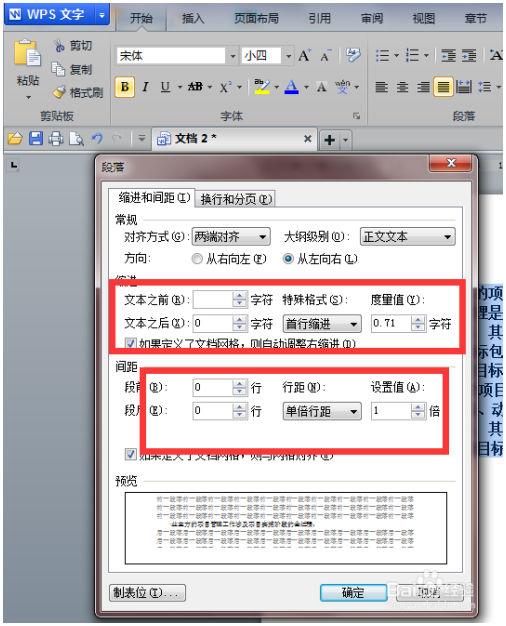Expand the 首行缩进 special format dropdown
This screenshot has width=506, height=626.
click(x=322, y=324)
